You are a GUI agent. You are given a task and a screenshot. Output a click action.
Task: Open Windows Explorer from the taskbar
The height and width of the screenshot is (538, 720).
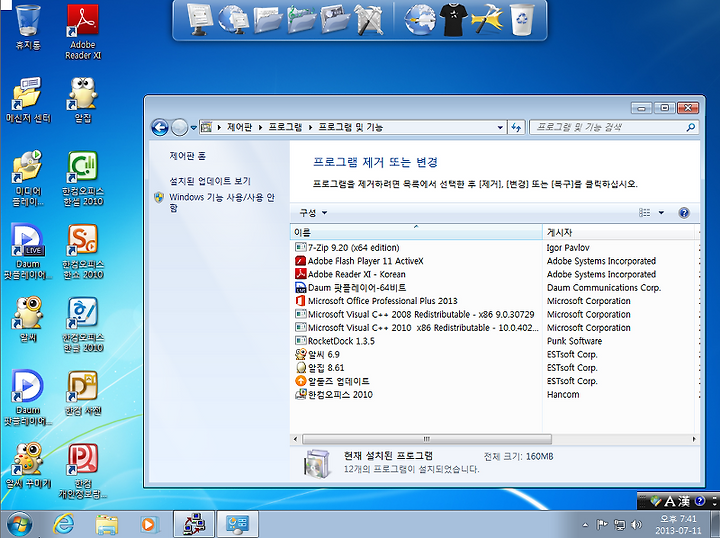point(106,524)
